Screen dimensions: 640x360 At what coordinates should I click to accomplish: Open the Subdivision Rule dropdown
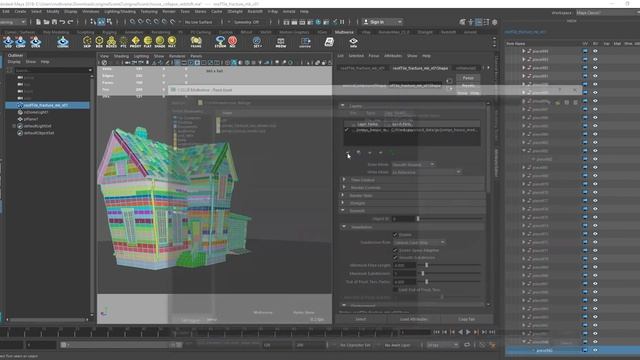click(x=419, y=242)
